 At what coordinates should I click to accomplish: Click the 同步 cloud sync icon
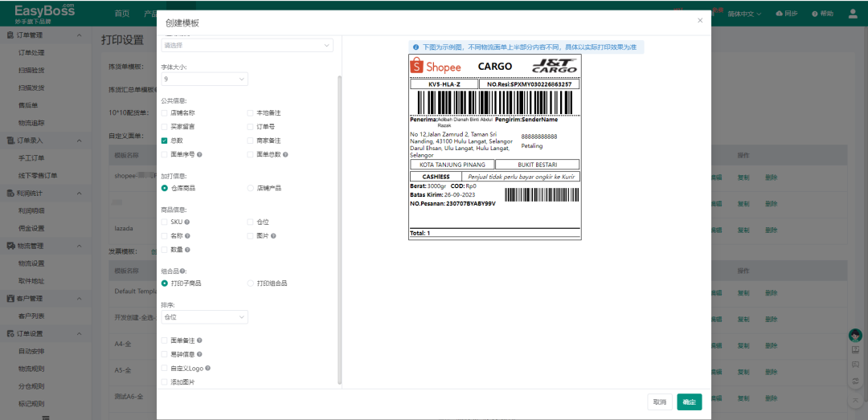pos(780,14)
